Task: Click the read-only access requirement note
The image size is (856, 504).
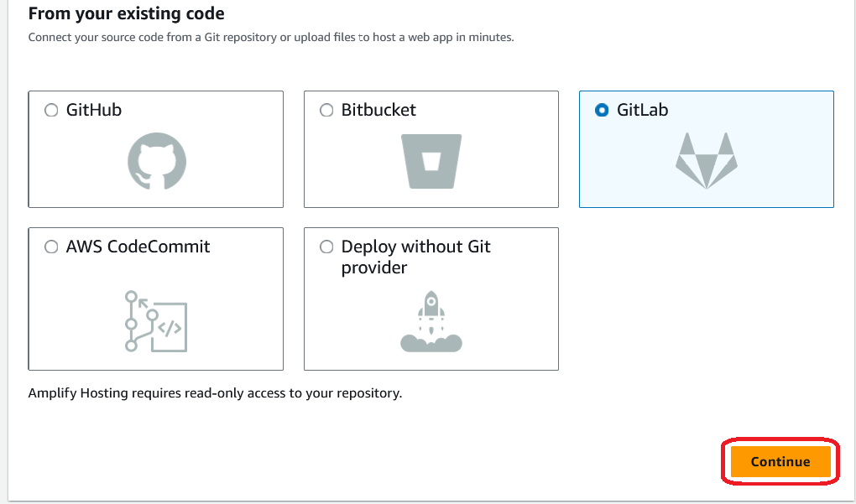Action: (215, 392)
